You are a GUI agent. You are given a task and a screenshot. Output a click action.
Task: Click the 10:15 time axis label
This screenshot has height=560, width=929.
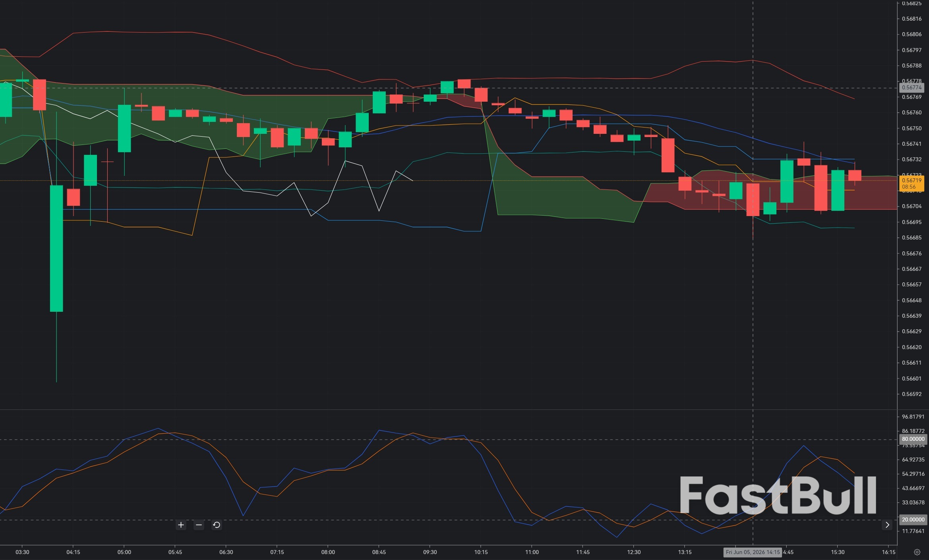[x=481, y=552]
